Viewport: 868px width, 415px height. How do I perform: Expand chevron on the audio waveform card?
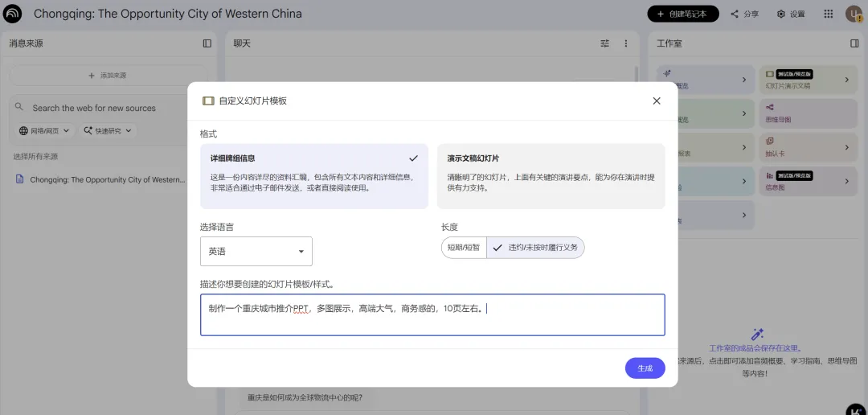(x=744, y=80)
